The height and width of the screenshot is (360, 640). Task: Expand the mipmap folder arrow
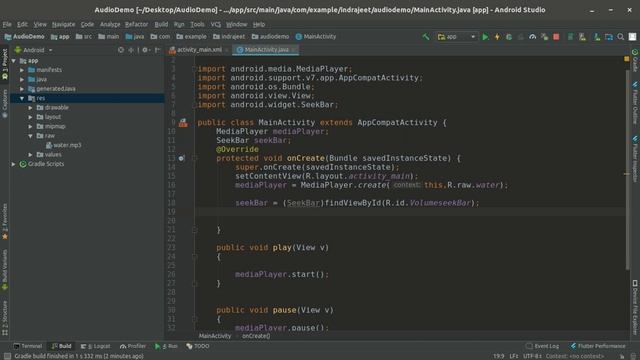click(31, 126)
